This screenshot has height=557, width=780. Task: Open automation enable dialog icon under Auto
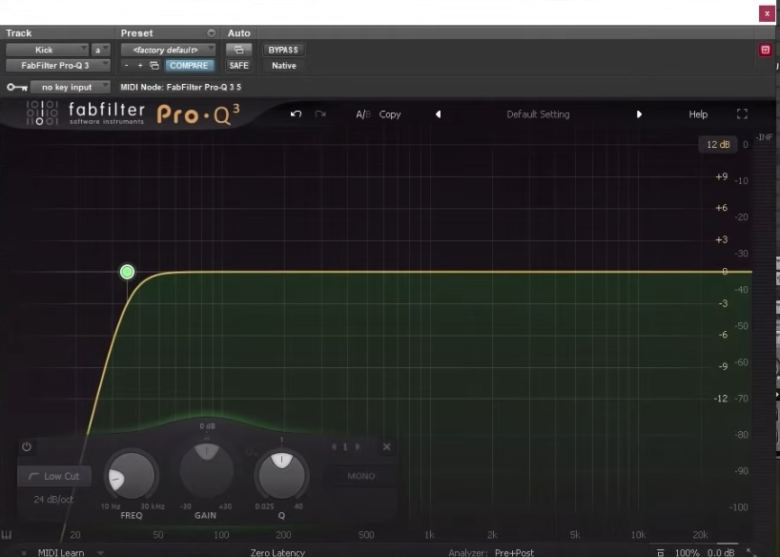click(239, 50)
